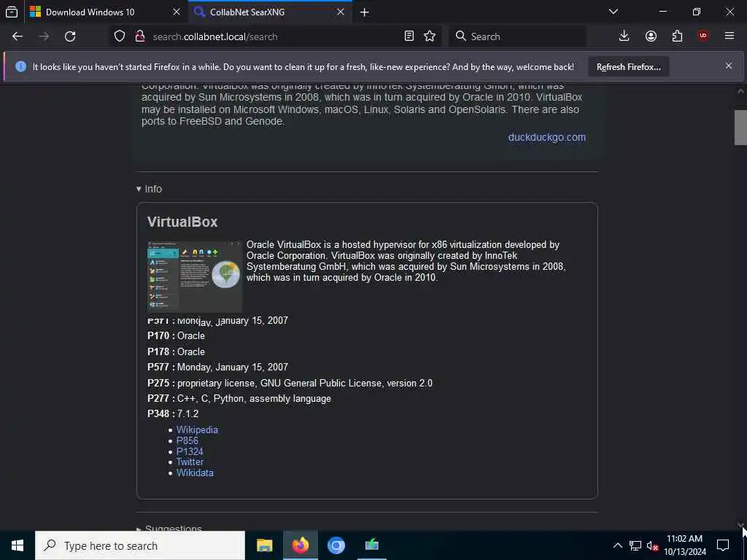Click the P275 license row
Screen dimensions: 747x560
click(290, 384)
